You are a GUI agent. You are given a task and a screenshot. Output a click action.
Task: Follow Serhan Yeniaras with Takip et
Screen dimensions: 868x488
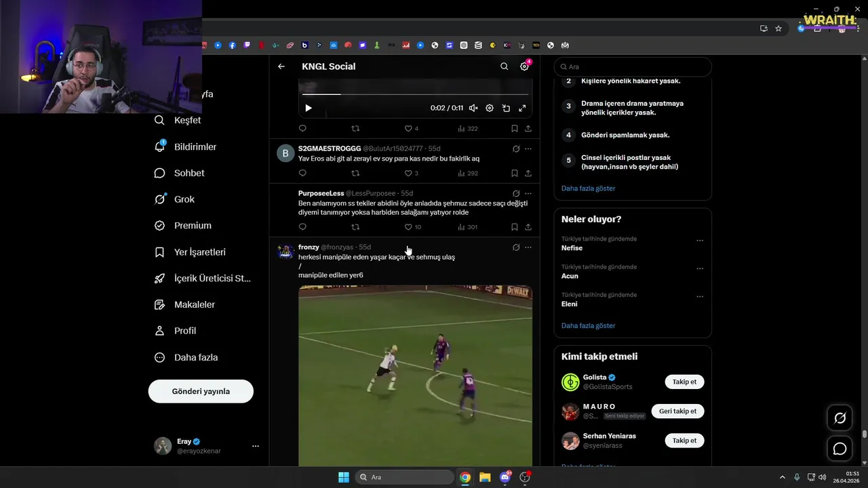coord(684,441)
